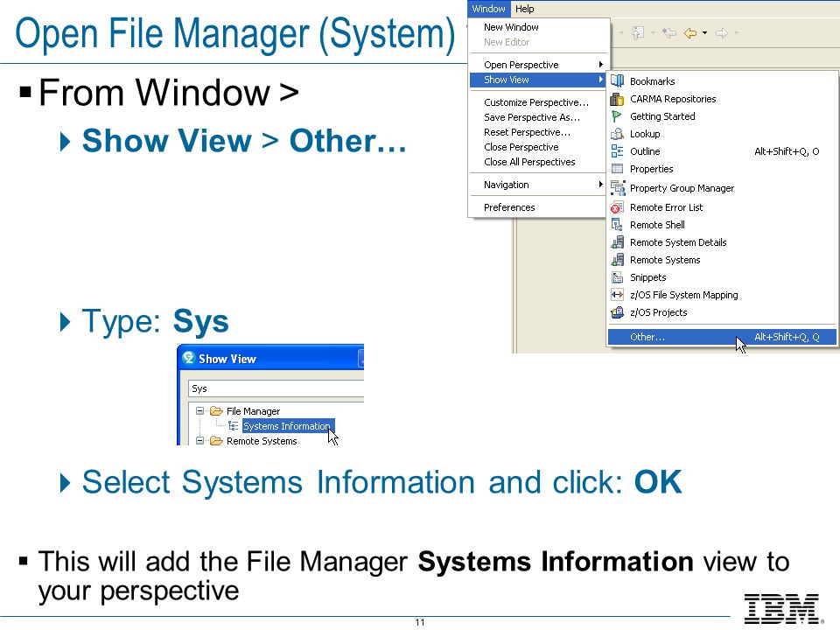The width and height of the screenshot is (840, 630).
Task: Click the Bookmarks view icon
Action: 617,80
